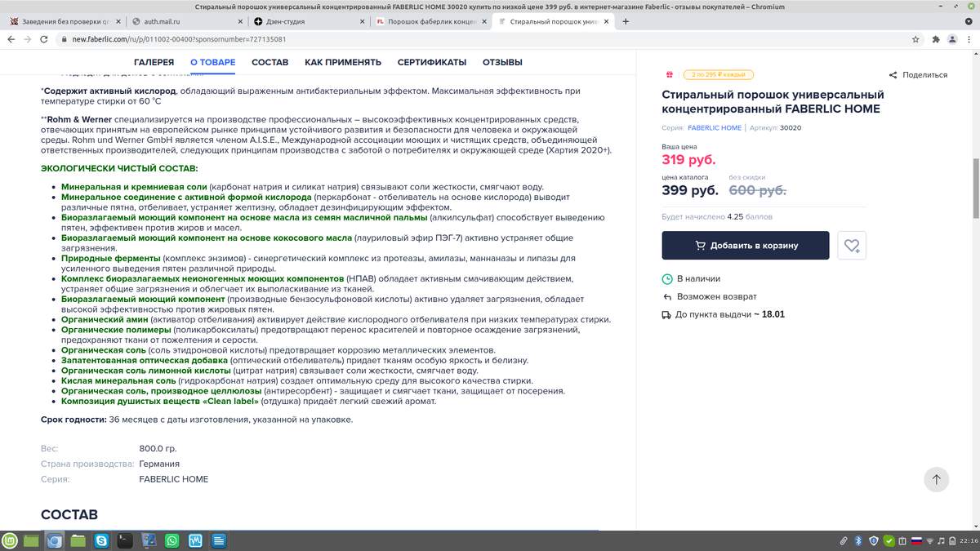Go to СОСТАВ section
The image size is (980, 551).
[269, 62]
